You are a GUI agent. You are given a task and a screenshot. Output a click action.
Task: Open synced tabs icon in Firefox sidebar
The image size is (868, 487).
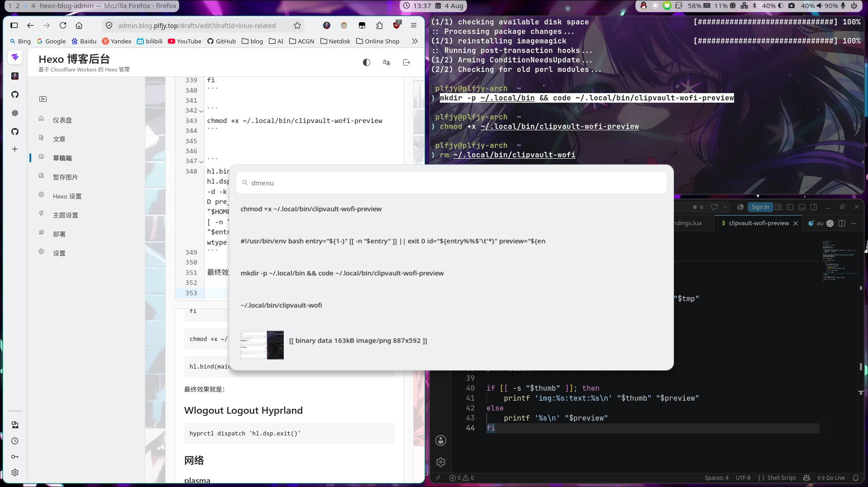coord(15,425)
